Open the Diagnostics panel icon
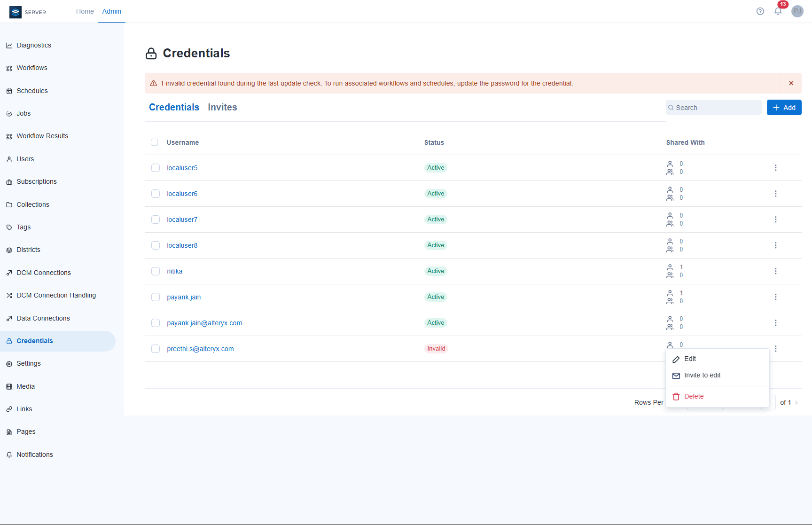 pyautogui.click(x=9, y=45)
